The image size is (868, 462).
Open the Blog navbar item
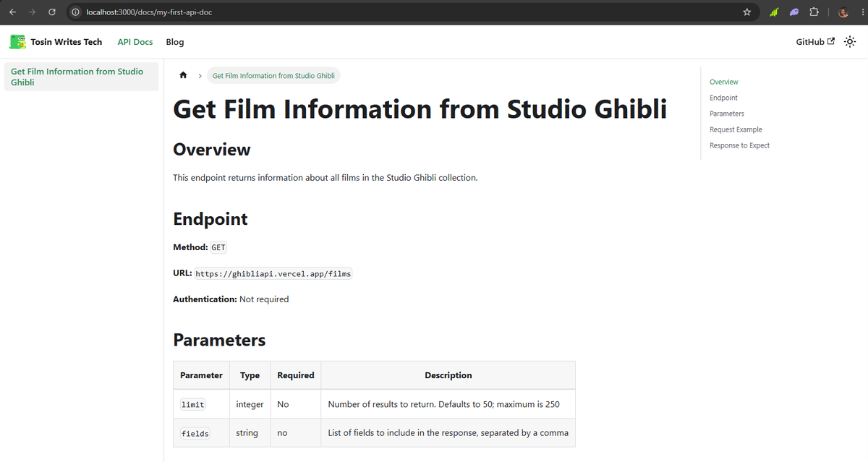click(x=175, y=42)
